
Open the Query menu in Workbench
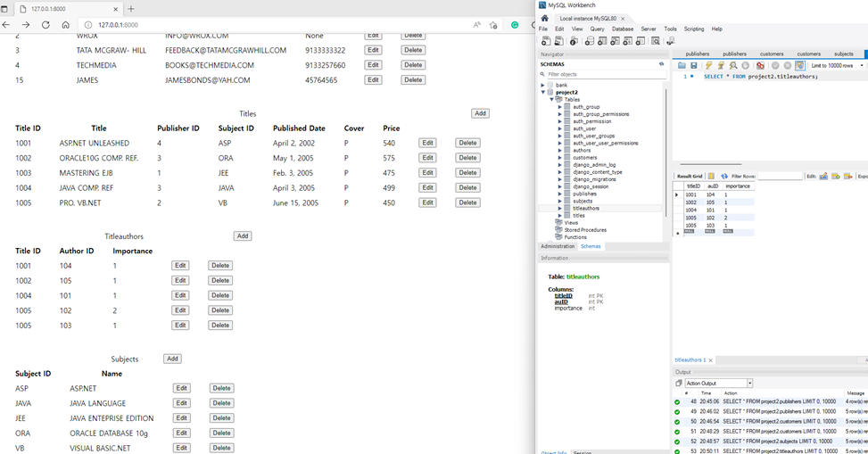point(598,29)
